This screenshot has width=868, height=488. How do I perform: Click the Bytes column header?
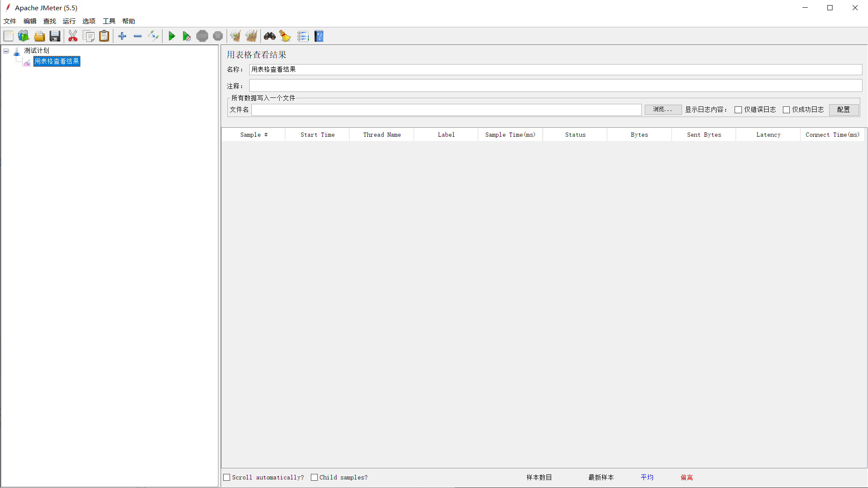(639, 135)
